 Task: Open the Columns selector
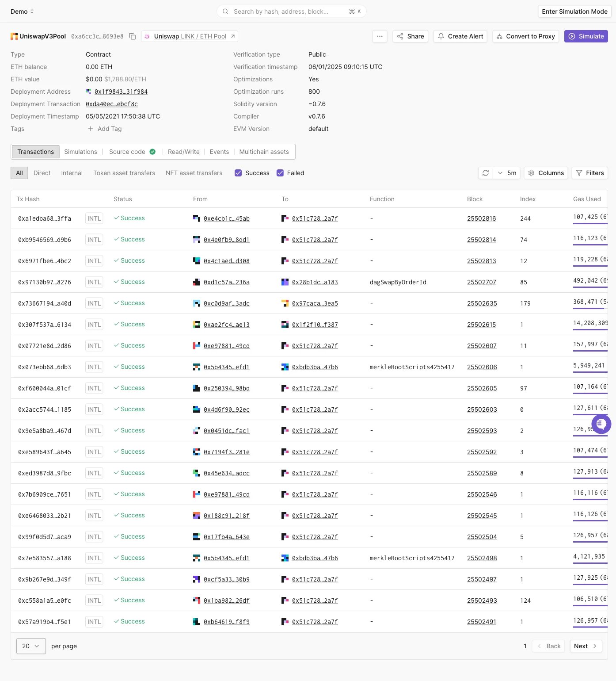[546, 173]
